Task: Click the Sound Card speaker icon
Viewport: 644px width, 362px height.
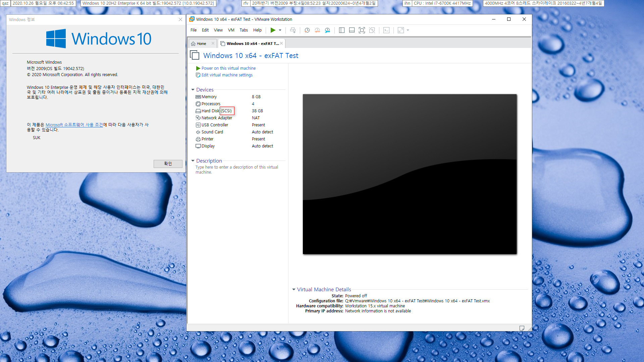Action: click(x=198, y=132)
